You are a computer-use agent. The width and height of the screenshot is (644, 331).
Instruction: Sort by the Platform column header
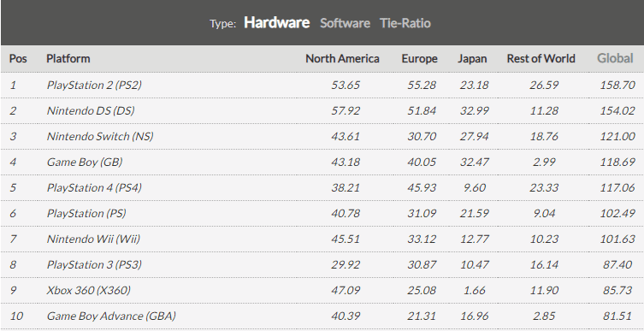[x=68, y=59]
